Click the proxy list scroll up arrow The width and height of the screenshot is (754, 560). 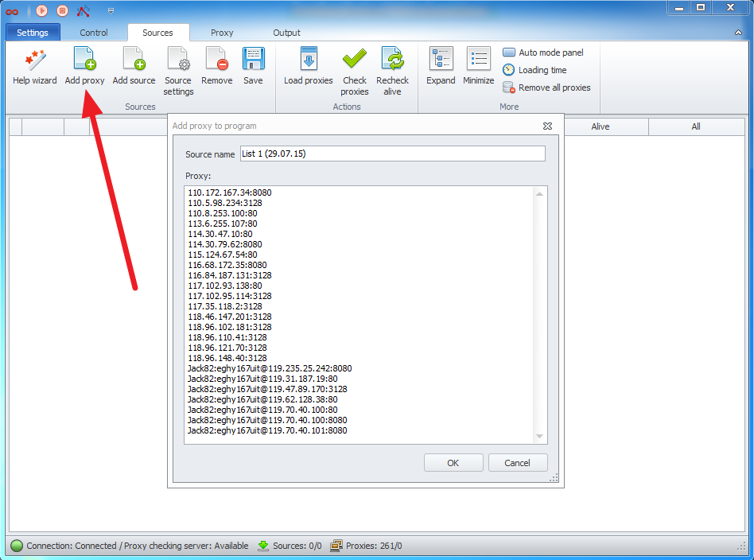tap(539, 193)
